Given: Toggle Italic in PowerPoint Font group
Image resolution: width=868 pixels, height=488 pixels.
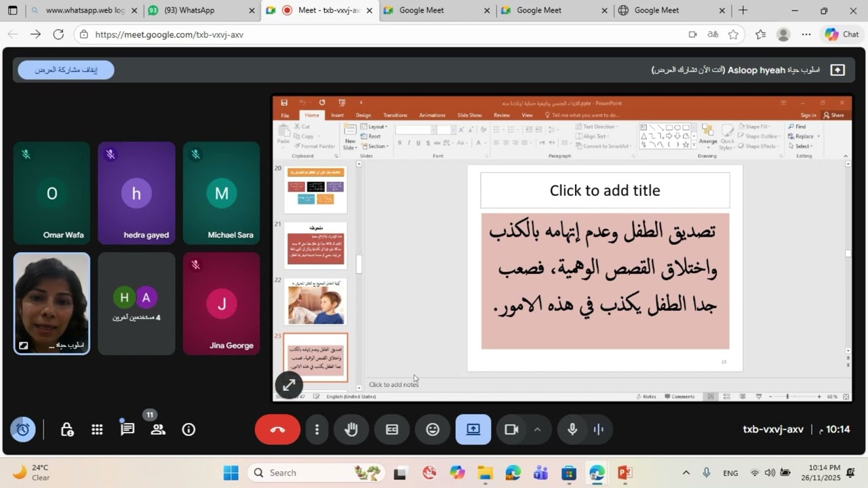Looking at the screenshot, I should pyautogui.click(x=409, y=143).
